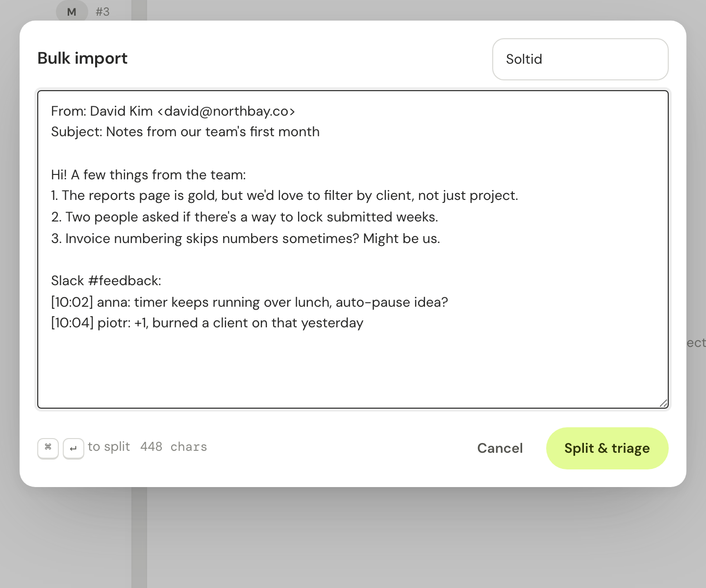Click the 'to split' hint text
Viewport: 706px width, 588px height.
click(109, 447)
